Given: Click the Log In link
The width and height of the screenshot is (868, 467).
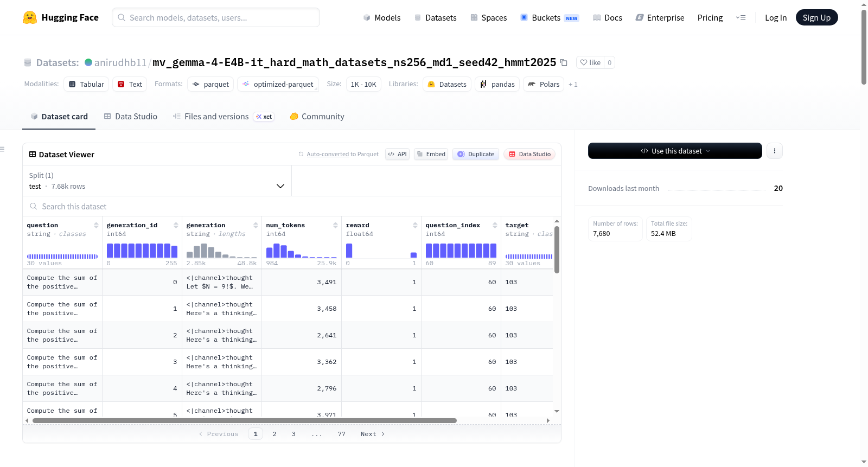Looking at the screenshot, I should [776, 18].
